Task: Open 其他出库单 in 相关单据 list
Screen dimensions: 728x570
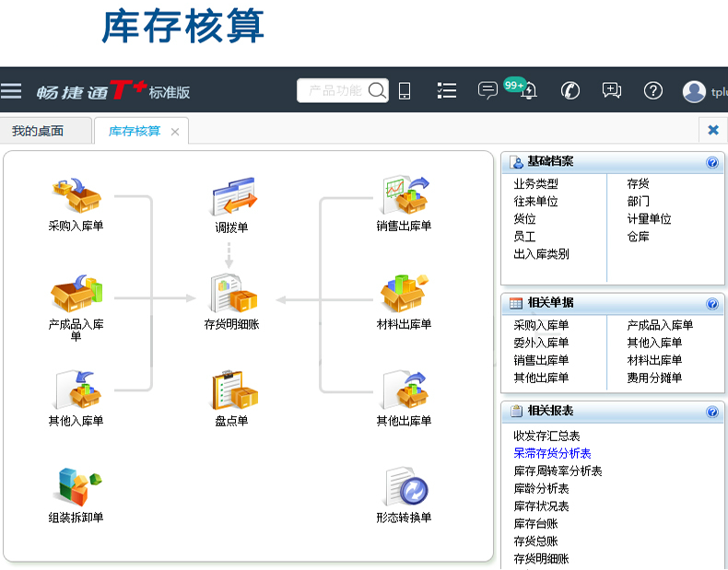Action: (541, 378)
